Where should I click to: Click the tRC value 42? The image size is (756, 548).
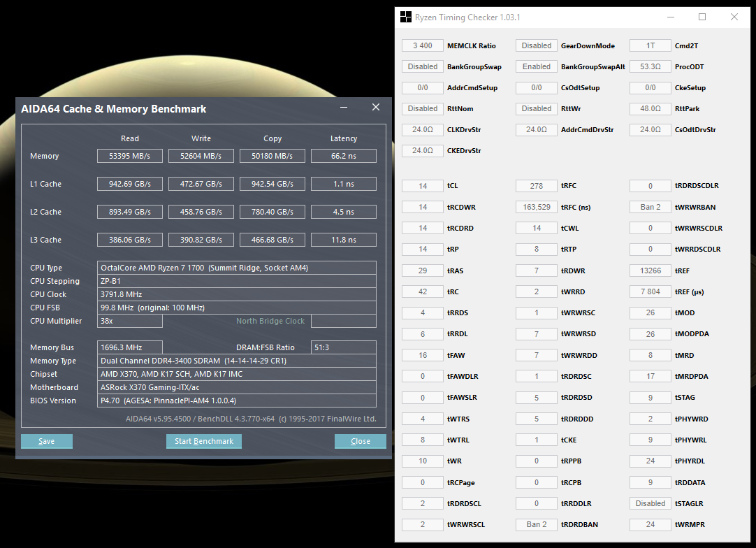tap(422, 292)
